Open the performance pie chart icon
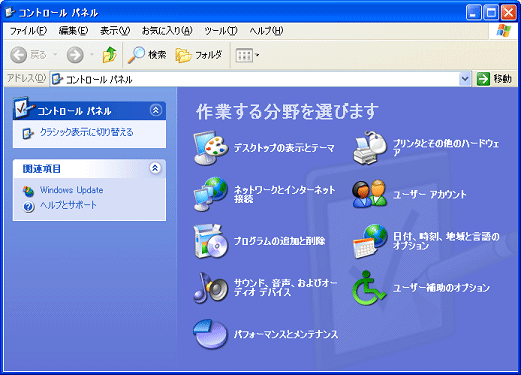The width and height of the screenshot is (521, 375). click(210, 334)
